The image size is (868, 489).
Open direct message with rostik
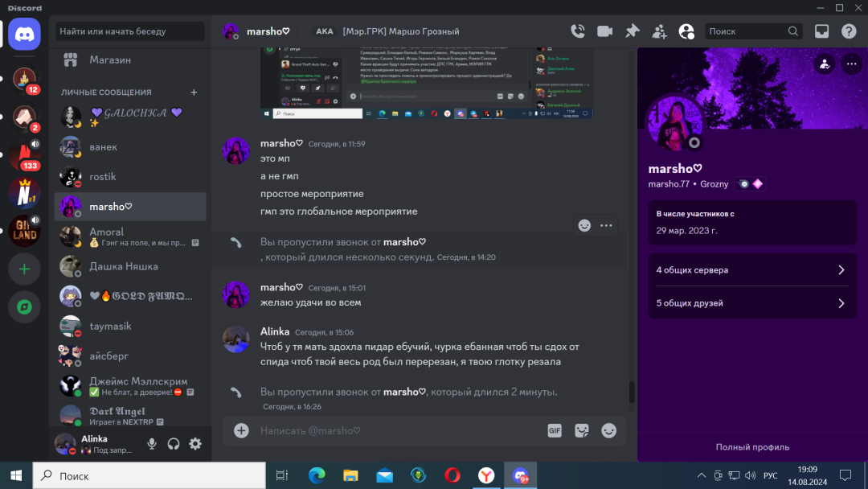point(103,176)
